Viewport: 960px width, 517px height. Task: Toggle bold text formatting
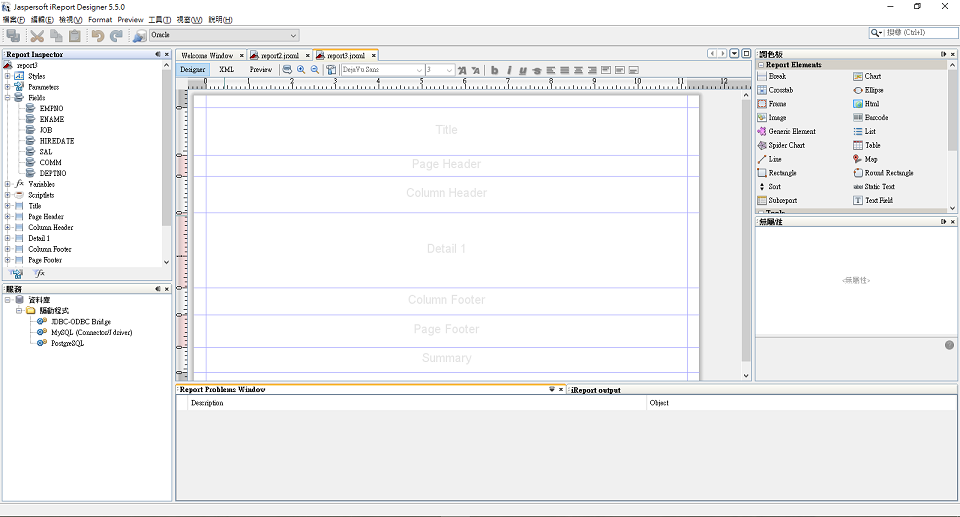(494, 70)
